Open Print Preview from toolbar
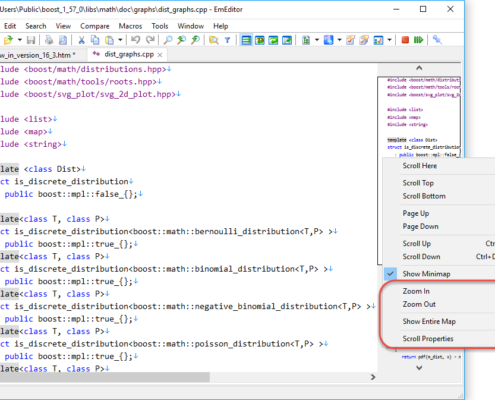 (63, 40)
